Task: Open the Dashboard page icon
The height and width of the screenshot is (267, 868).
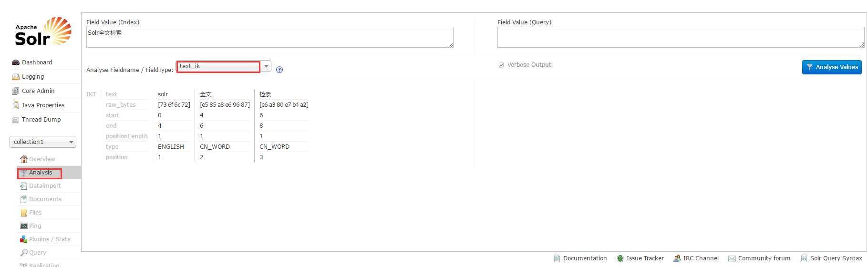Action: (16, 62)
